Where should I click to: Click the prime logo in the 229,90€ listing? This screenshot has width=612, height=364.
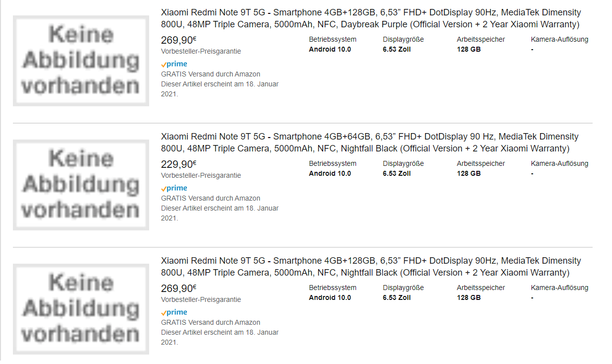(x=174, y=188)
